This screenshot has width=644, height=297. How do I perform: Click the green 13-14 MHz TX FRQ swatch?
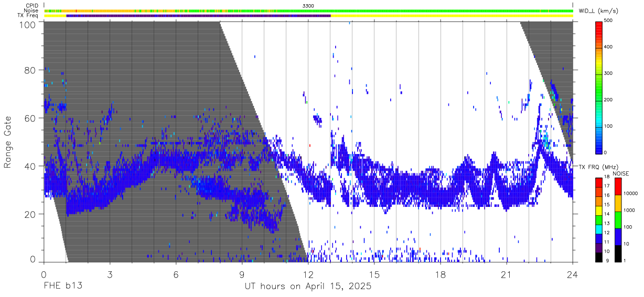pyautogui.click(x=598, y=219)
